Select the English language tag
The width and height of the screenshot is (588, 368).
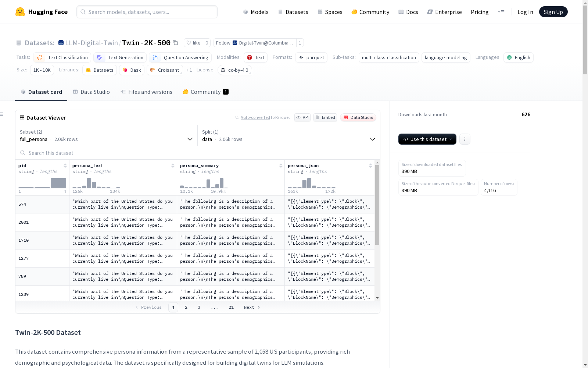pos(519,57)
